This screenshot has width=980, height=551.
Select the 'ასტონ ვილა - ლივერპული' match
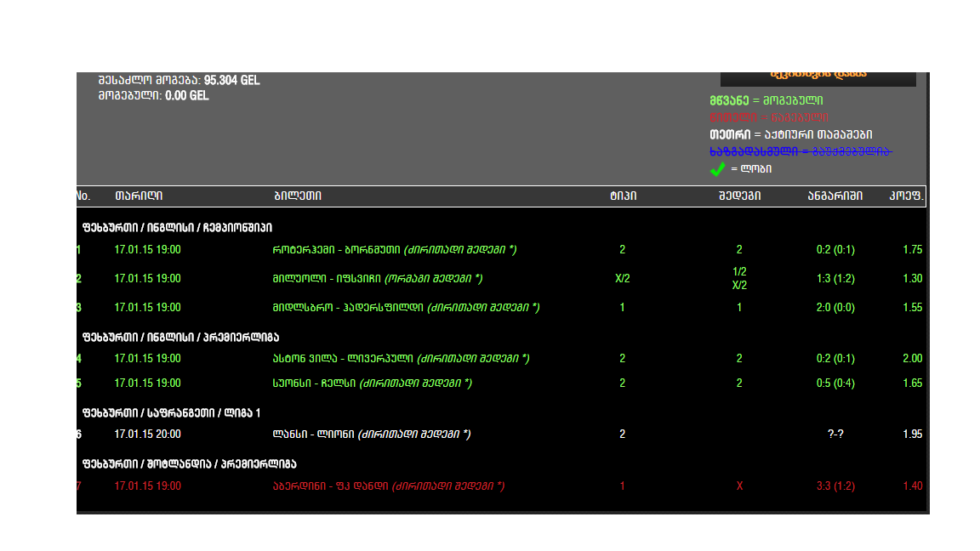pos(401,359)
